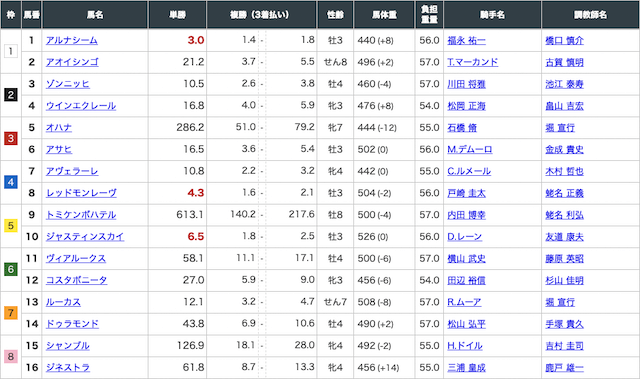Open trainer link in アサヒ row

pos(564,149)
